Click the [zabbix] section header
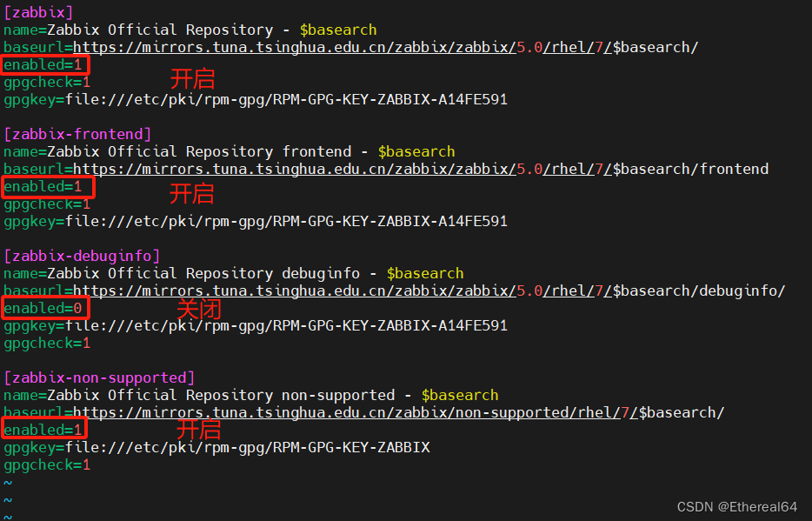The width and height of the screenshot is (812, 521). [x=38, y=12]
